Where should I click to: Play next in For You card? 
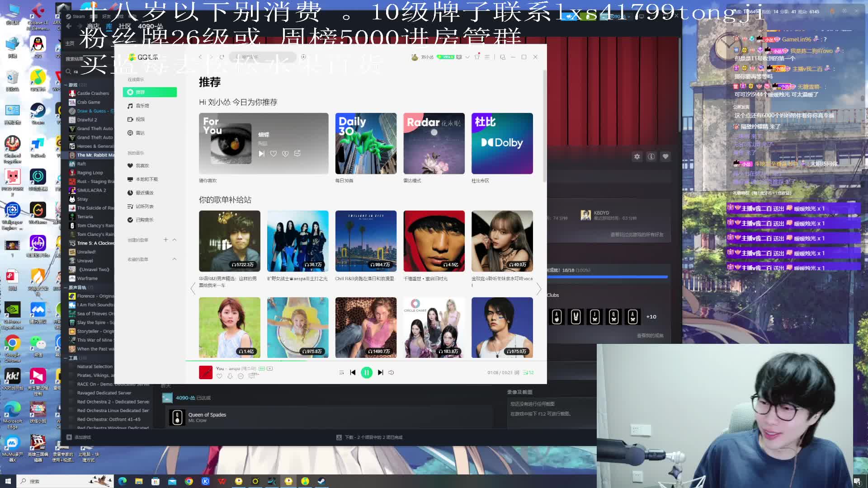click(x=261, y=154)
